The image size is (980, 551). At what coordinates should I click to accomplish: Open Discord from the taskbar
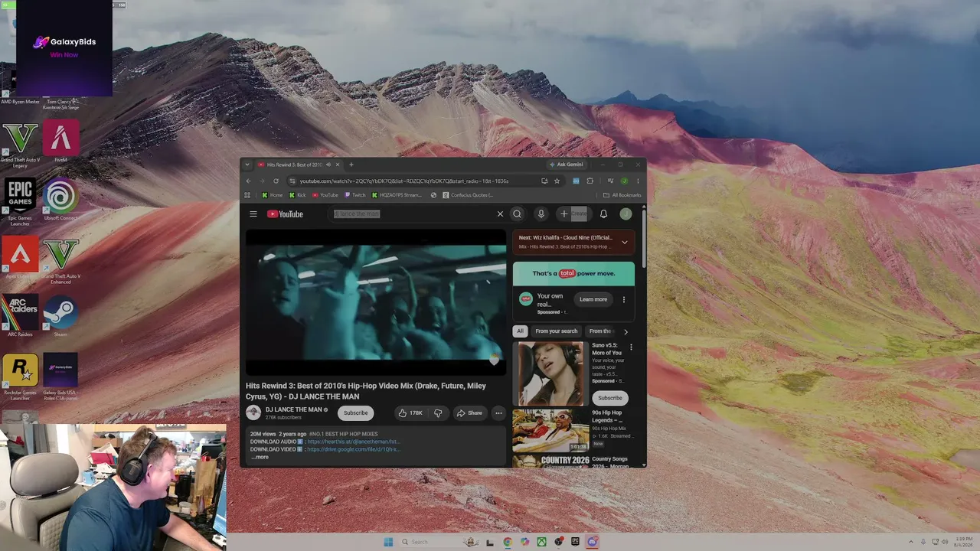[592, 542]
